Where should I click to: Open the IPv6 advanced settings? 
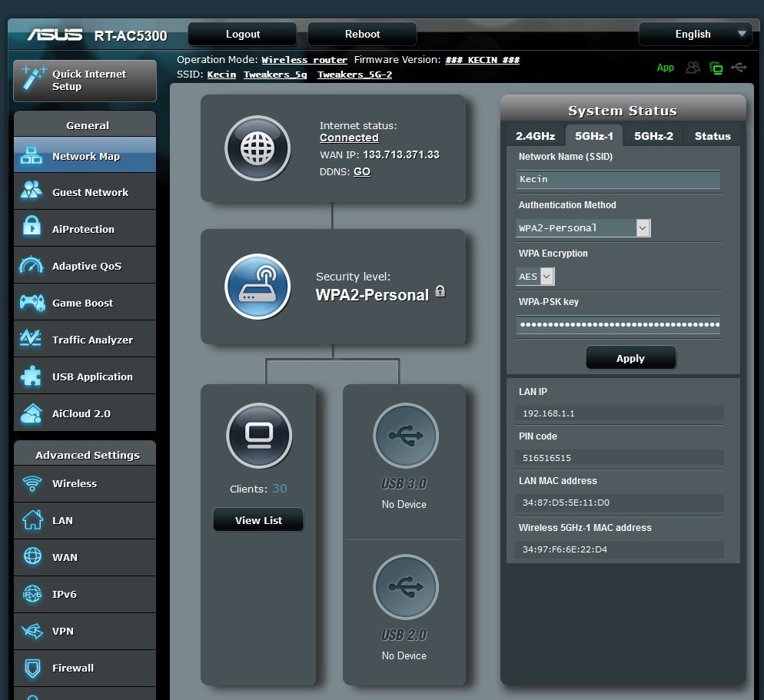[85, 594]
